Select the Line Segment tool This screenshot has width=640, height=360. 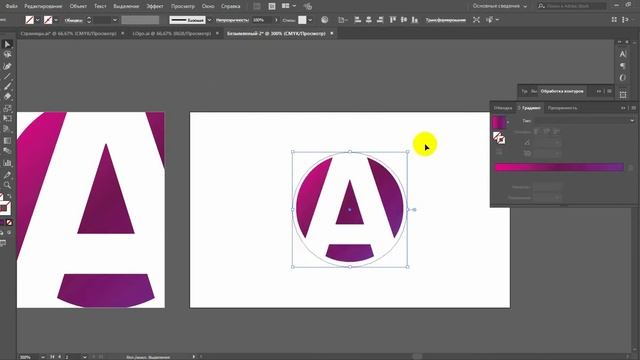click(x=7, y=76)
